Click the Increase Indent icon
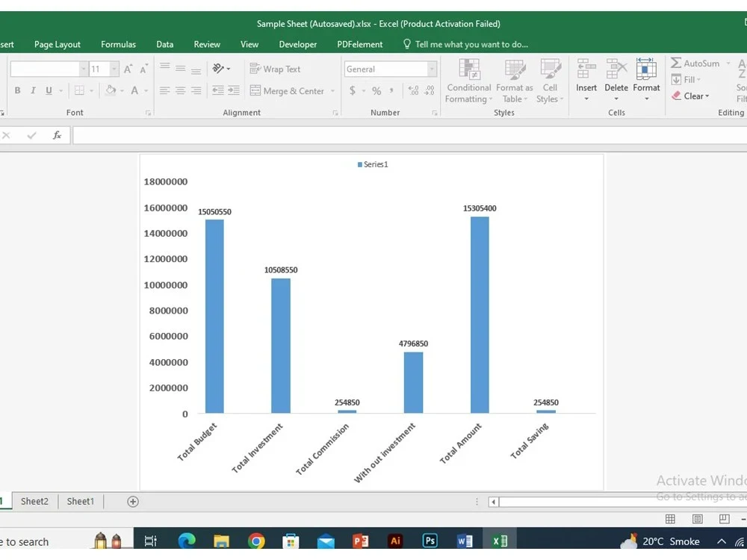747x560 pixels. pyautogui.click(x=233, y=90)
